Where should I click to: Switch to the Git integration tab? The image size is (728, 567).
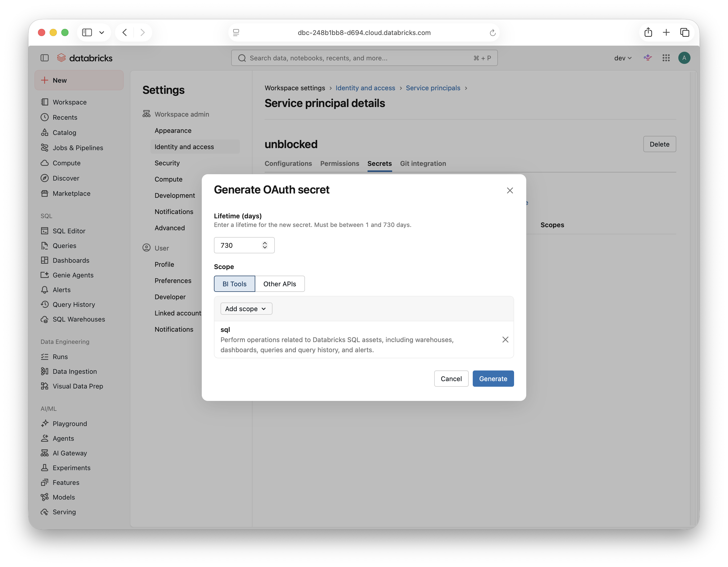(423, 163)
